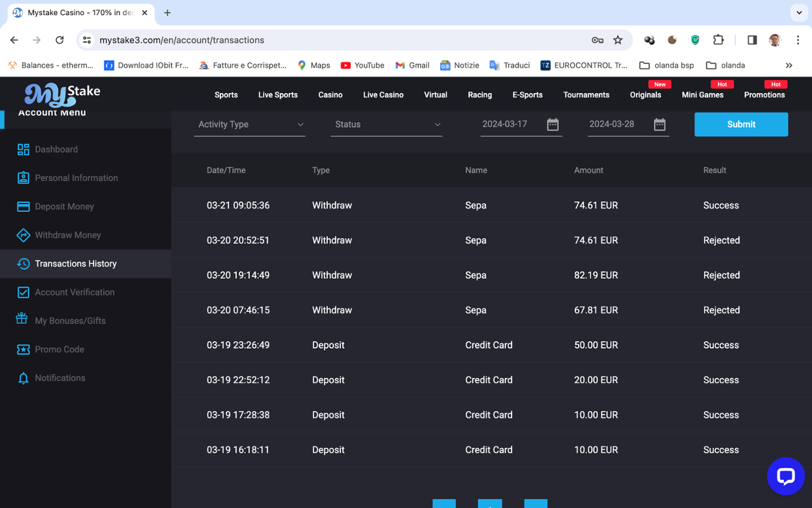The width and height of the screenshot is (812, 508).
Task: Open Chrome three-dot menu
Action: click(798, 40)
